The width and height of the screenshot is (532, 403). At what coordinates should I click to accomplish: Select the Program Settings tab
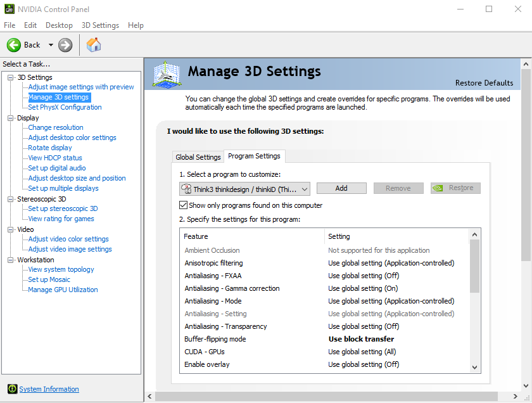click(x=254, y=156)
